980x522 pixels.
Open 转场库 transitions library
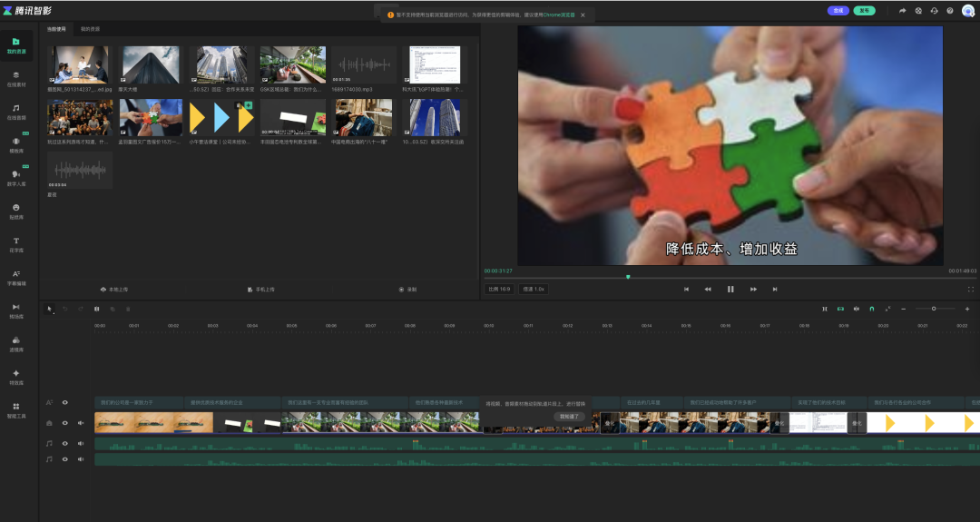click(x=16, y=310)
